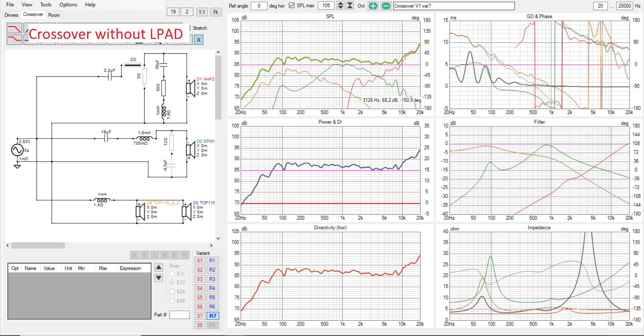Save variant with S1 button
This screenshot has height=336, width=644.
[x=200, y=261]
